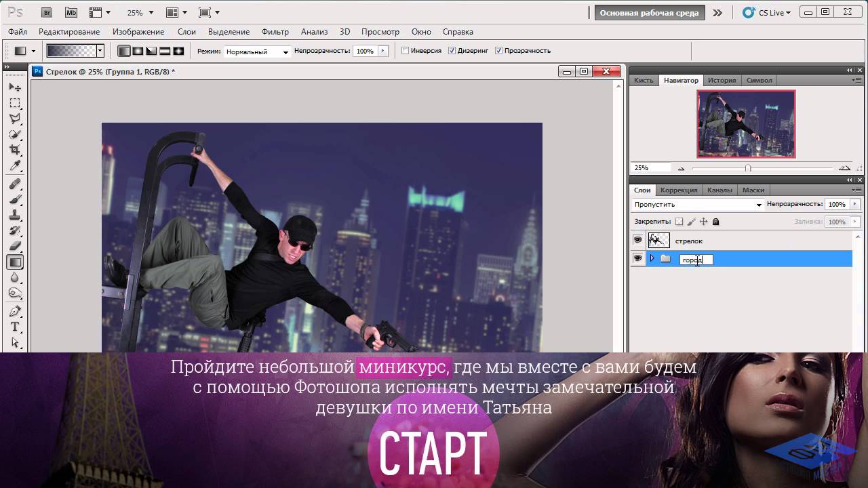
Task: Select the Blur tool
Action: tap(14, 277)
